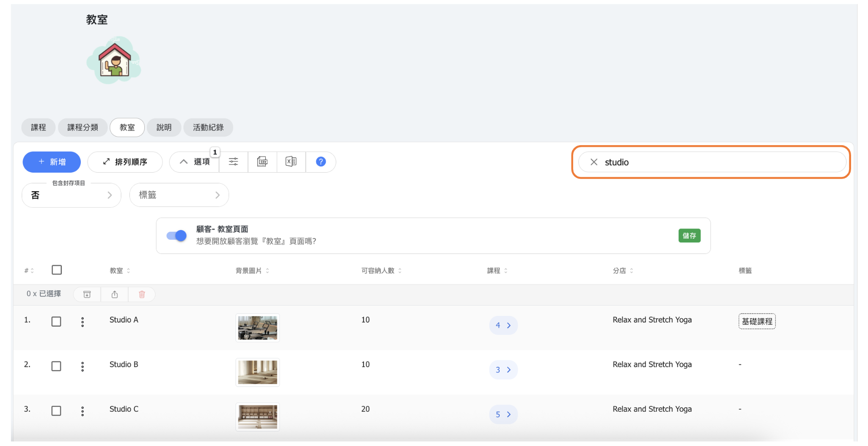Export list using the CSV icon

coord(262,162)
